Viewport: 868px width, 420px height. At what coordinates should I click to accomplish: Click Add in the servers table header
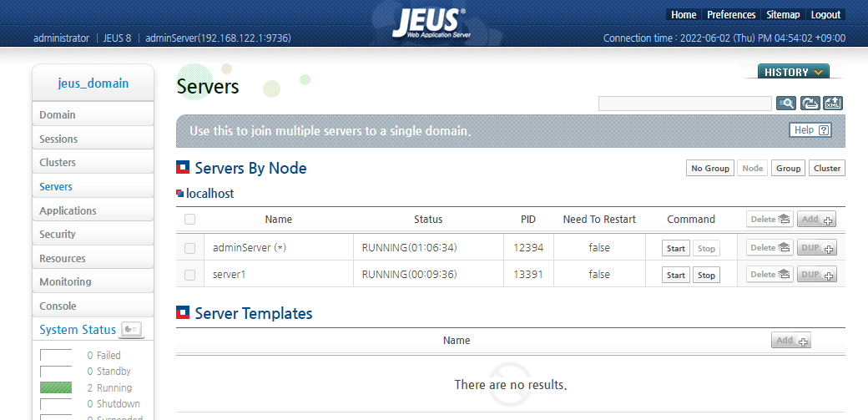click(x=816, y=220)
